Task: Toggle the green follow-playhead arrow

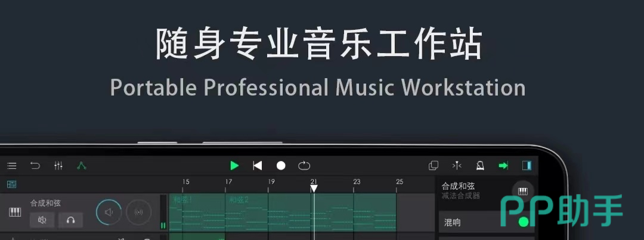Action: pyautogui.click(x=503, y=165)
